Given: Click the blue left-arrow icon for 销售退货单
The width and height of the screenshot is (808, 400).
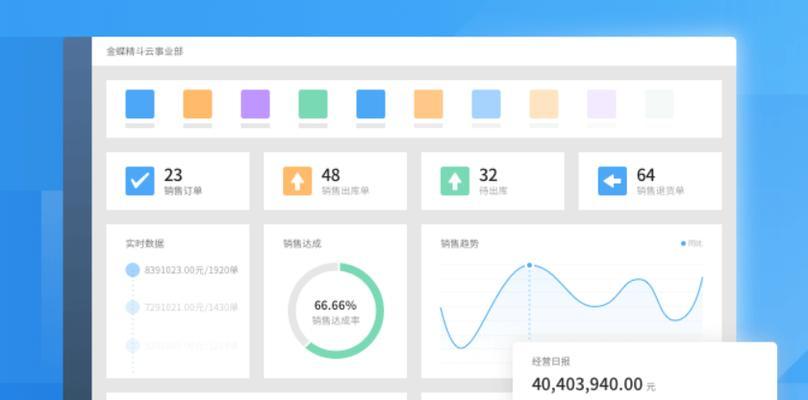Looking at the screenshot, I should coord(612,181).
